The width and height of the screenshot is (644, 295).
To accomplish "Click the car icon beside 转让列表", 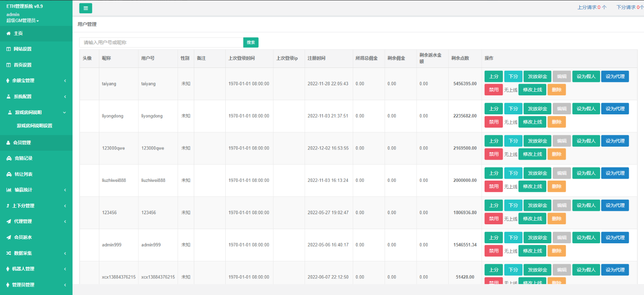I will 9,174.
